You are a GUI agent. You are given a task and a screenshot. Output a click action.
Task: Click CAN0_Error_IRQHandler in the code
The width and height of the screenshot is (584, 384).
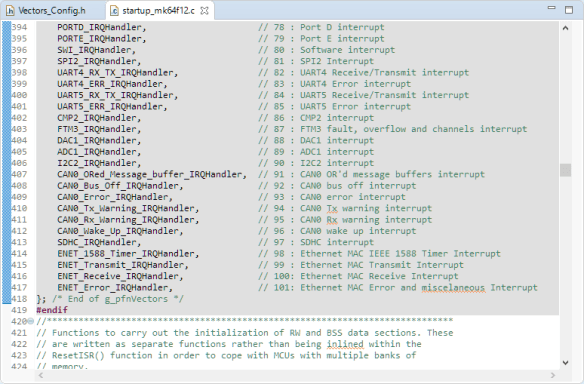click(112, 197)
